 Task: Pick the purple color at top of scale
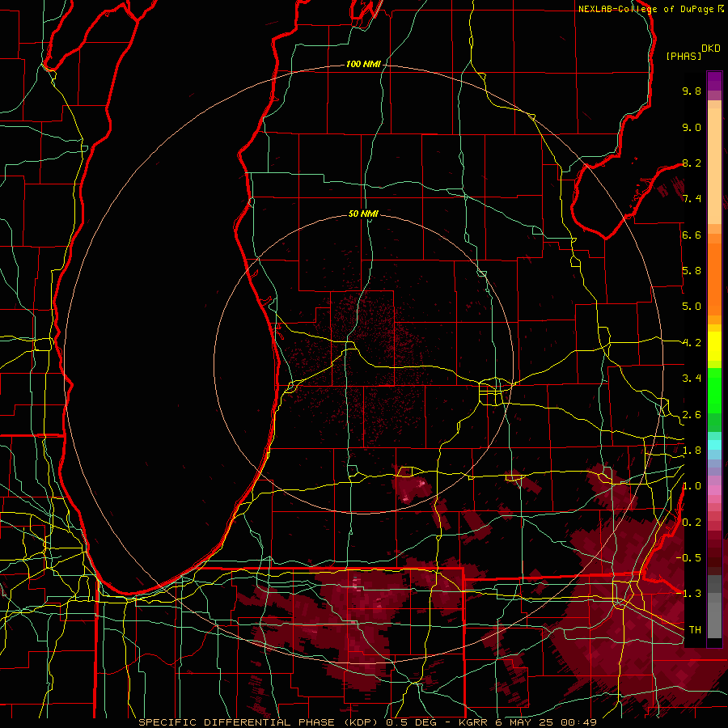[x=714, y=81]
